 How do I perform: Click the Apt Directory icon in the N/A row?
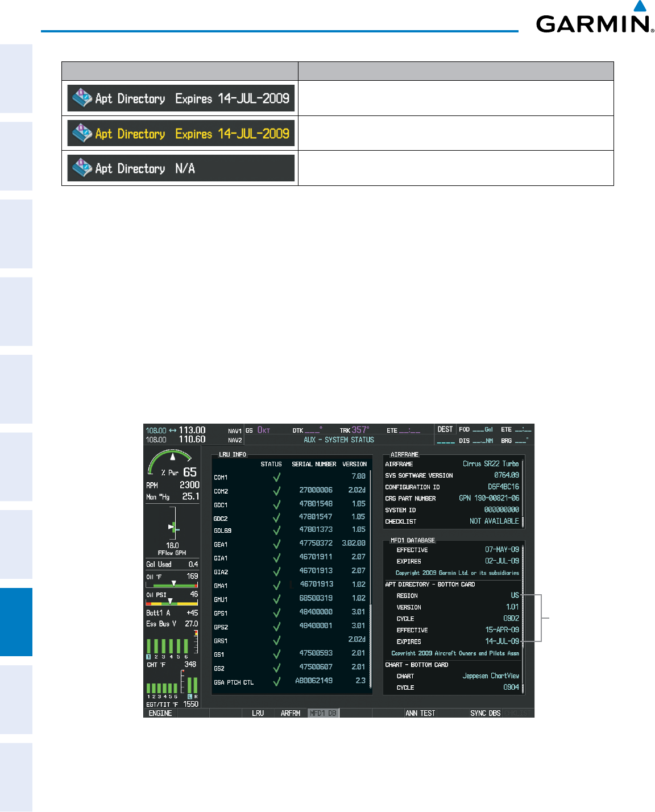82,168
